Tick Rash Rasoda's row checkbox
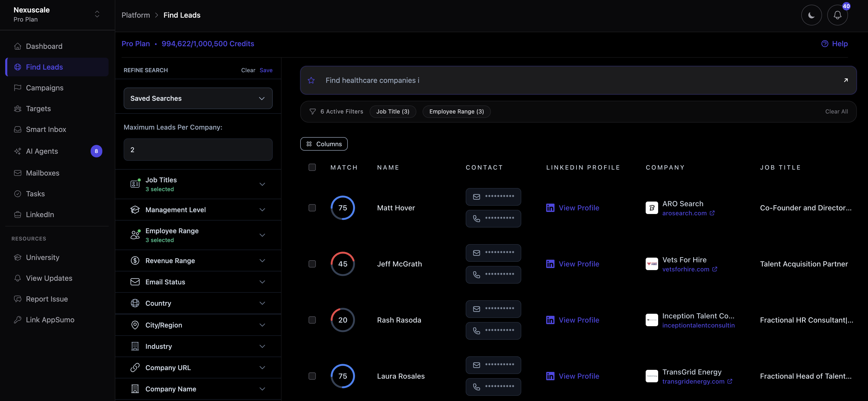 312,320
